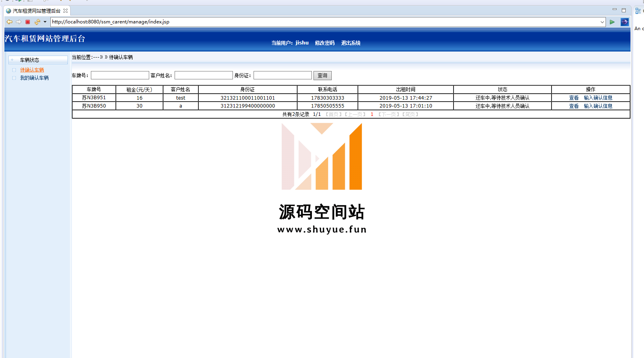Click the green go-to-URL arrow
644x358 pixels.
point(612,22)
